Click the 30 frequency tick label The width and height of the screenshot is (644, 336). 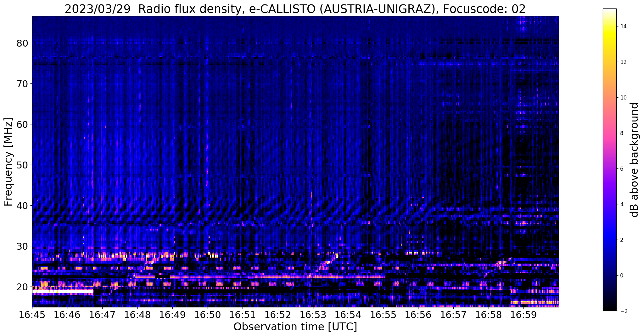pos(22,246)
